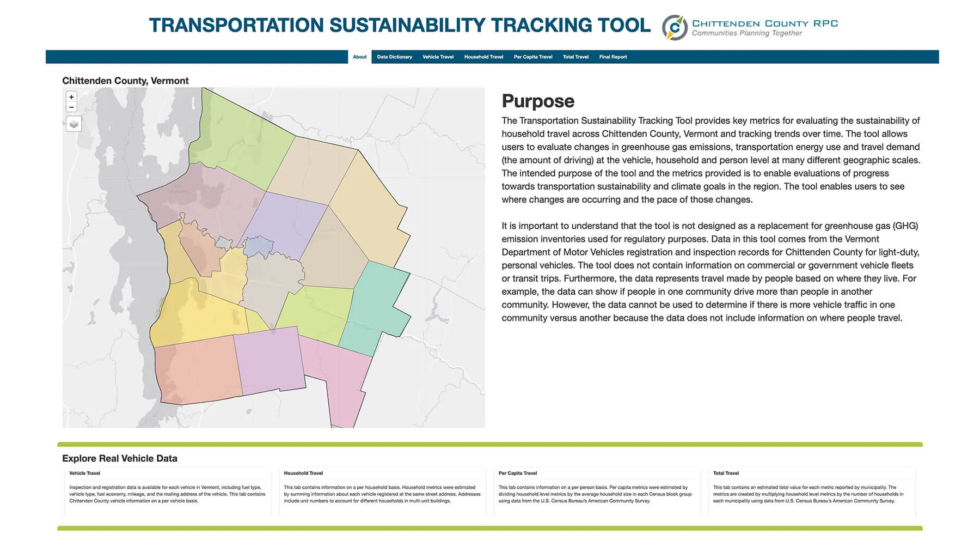Screen dimensions: 980x552
Task: Switch to the Total Travel tab
Action: coord(575,57)
